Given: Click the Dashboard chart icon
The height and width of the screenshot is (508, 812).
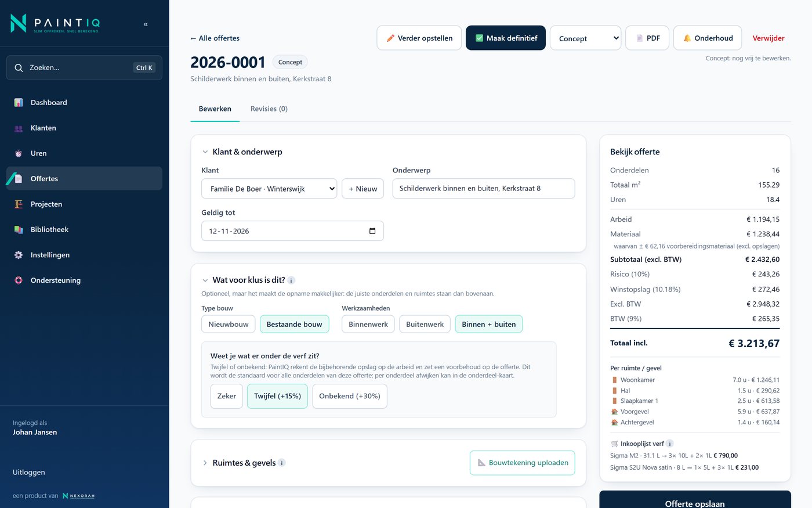Looking at the screenshot, I should pyautogui.click(x=19, y=103).
